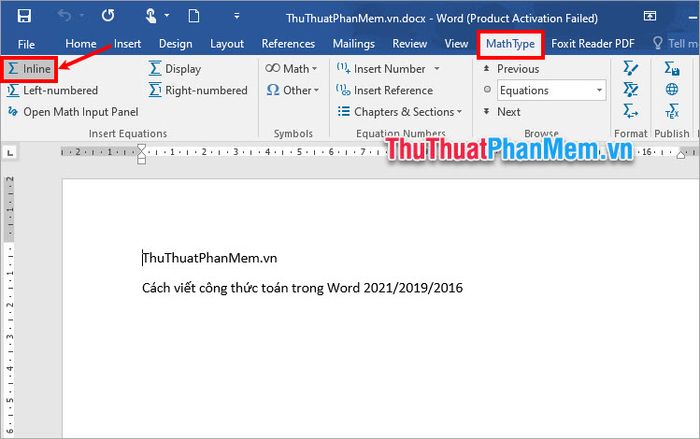Screen dimensions: 700x439
Task: Switch to the Mailings tab
Action: pyautogui.click(x=354, y=44)
